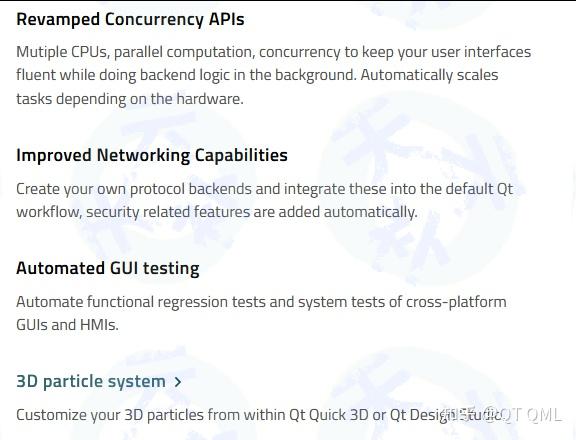
Task: Click the '@QT QML' watermark text
Action: click(x=523, y=415)
